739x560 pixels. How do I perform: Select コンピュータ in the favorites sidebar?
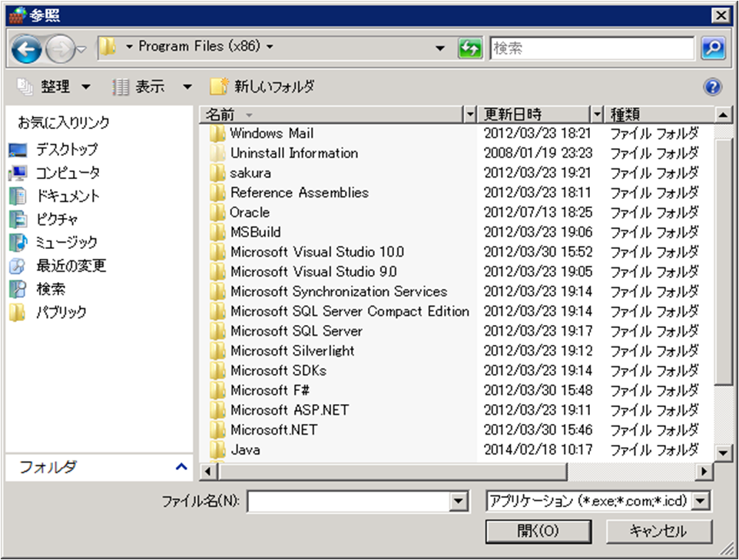(x=66, y=173)
